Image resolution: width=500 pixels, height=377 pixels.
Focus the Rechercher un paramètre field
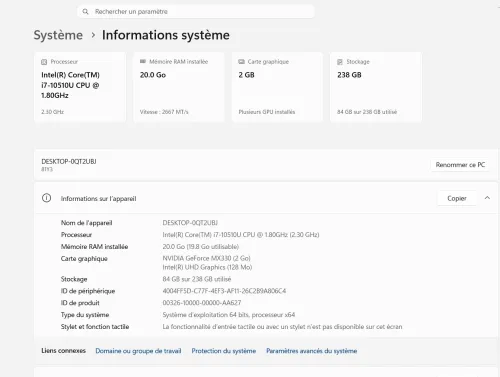196,12
